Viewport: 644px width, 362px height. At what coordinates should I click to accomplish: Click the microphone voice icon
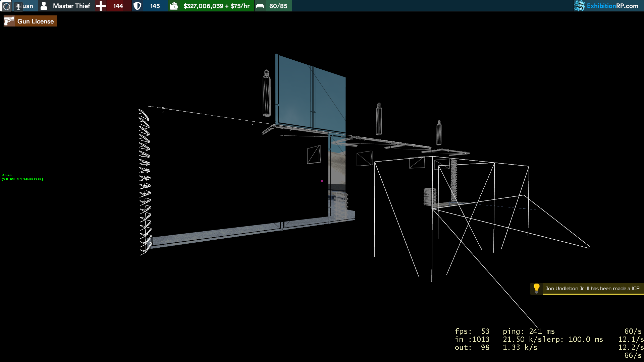point(18,6)
